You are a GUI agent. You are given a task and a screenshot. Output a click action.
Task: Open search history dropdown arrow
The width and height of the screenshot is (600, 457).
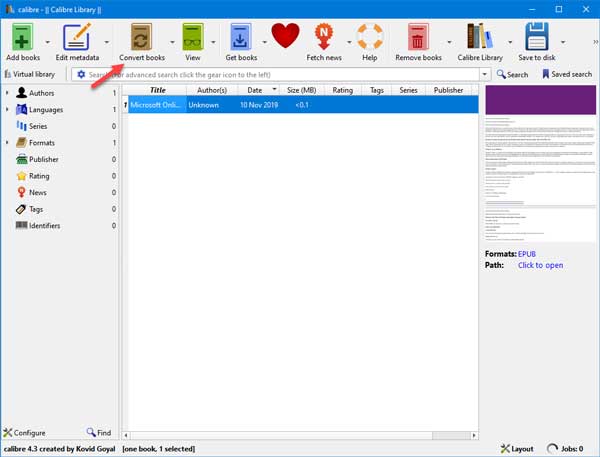pos(485,74)
